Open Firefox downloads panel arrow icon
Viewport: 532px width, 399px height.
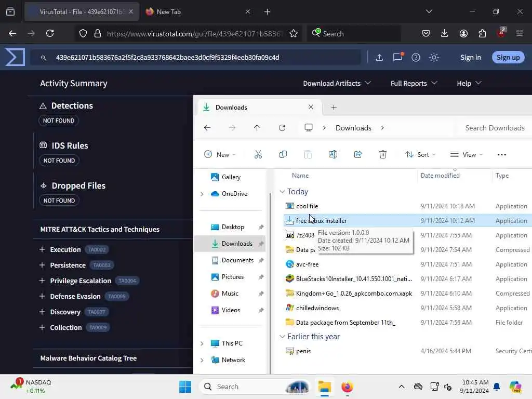(x=445, y=33)
